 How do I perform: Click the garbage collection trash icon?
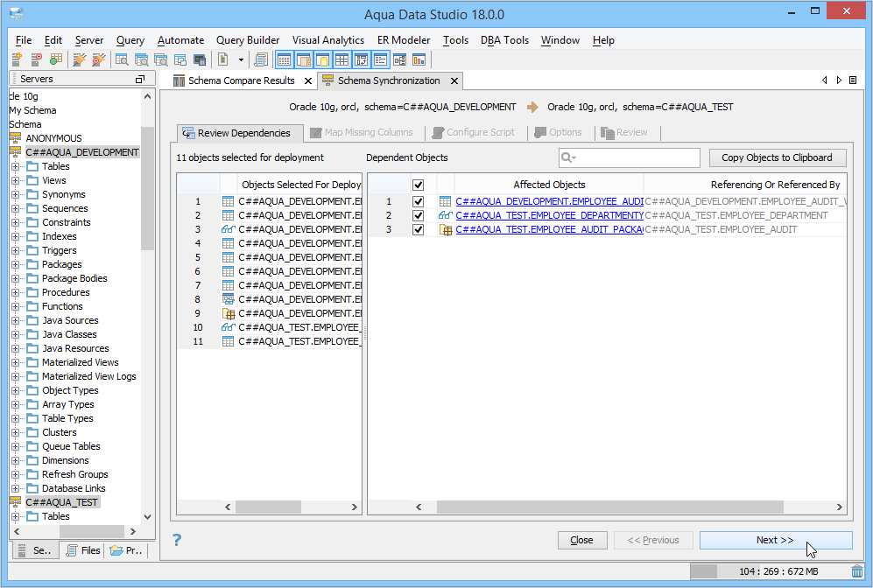857,571
